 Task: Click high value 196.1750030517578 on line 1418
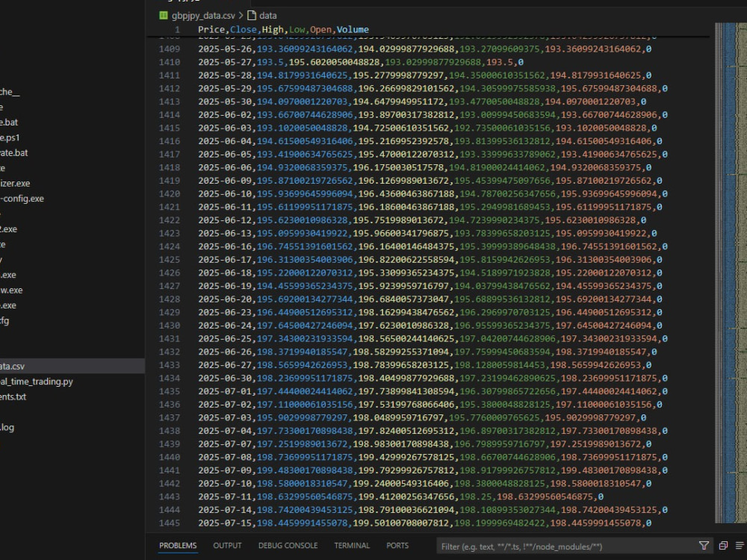point(398,167)
